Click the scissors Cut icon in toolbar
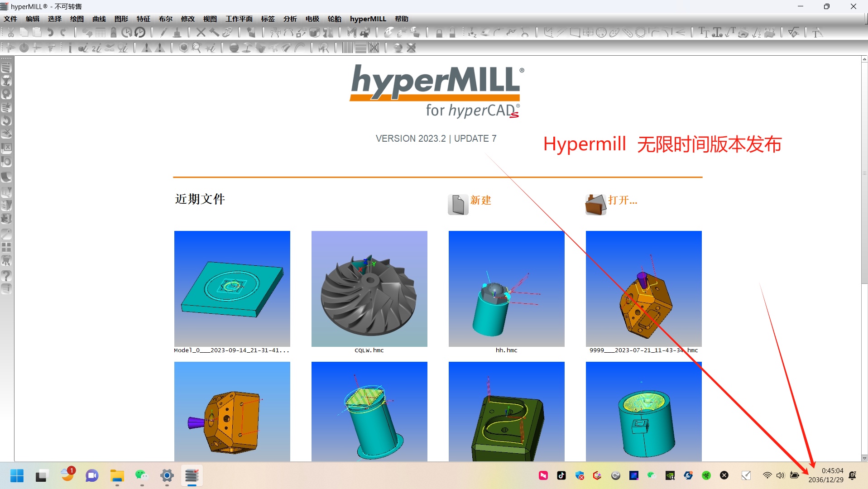868x489 pixels. (x=11, y=33)
